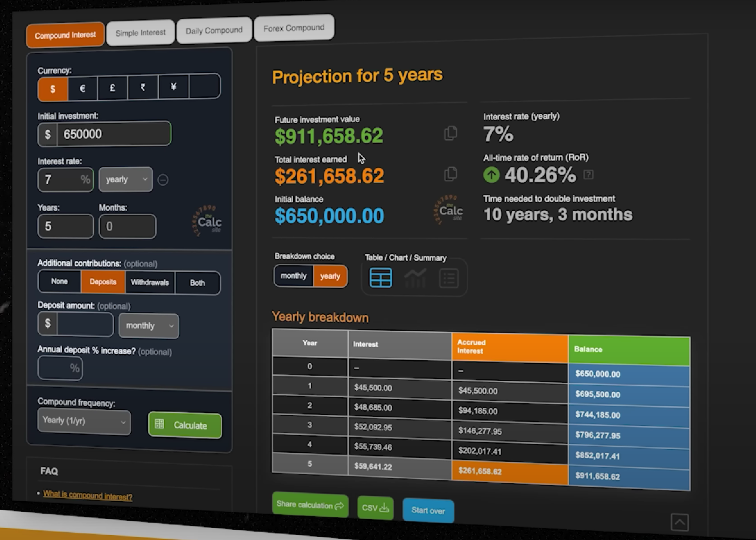Click the $744,185.00 balance cell
Viewport: 756px width, 540px height.
(x=629, y=415)
